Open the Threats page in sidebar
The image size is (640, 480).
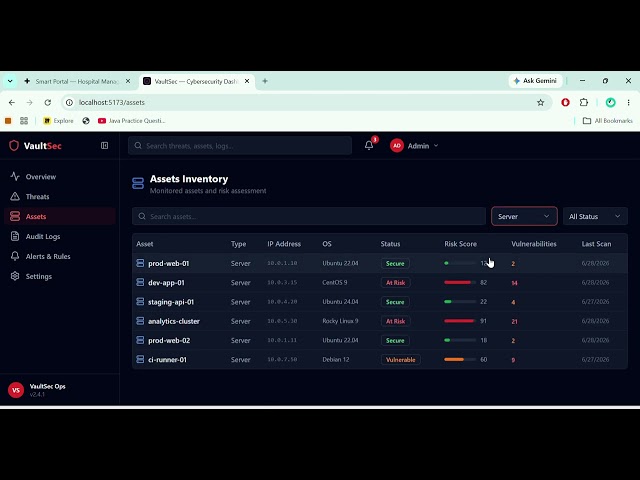coord(60,197)
